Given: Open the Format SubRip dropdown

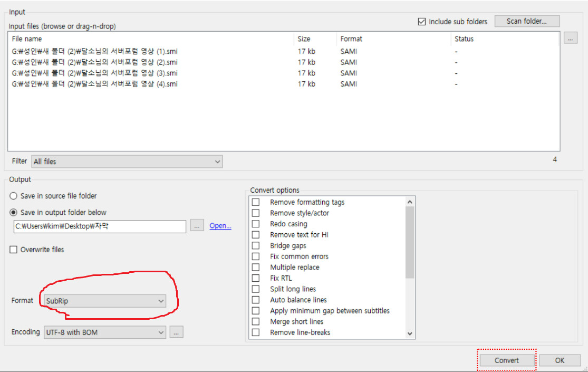Looking at the screenshot, I should (x=104, y=301).
